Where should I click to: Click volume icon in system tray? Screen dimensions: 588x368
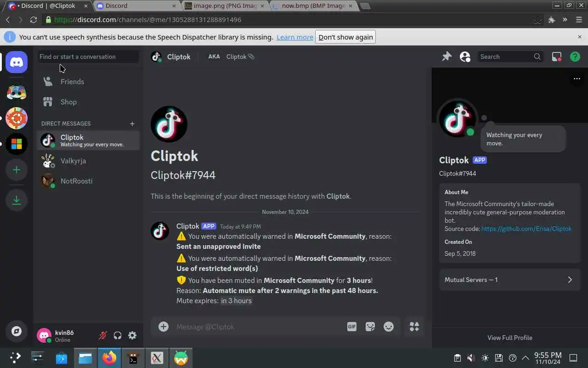[471, 358]
